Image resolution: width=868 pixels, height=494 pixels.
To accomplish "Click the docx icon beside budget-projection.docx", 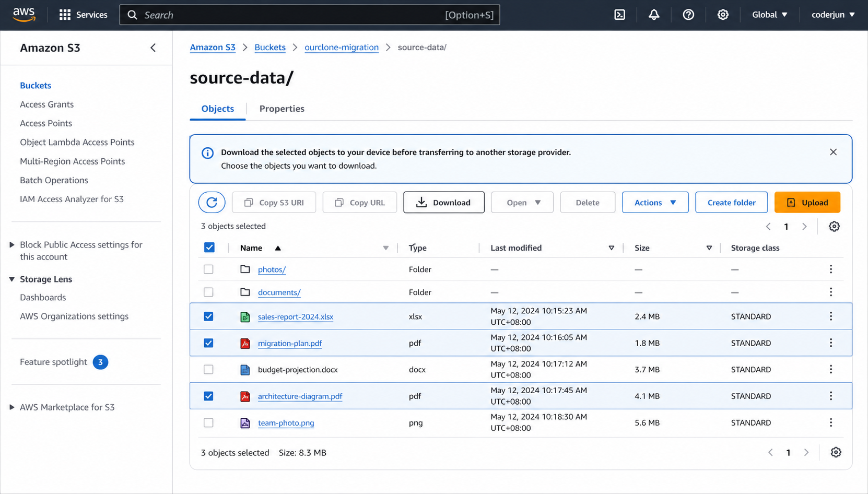I will tap(245, 370).
